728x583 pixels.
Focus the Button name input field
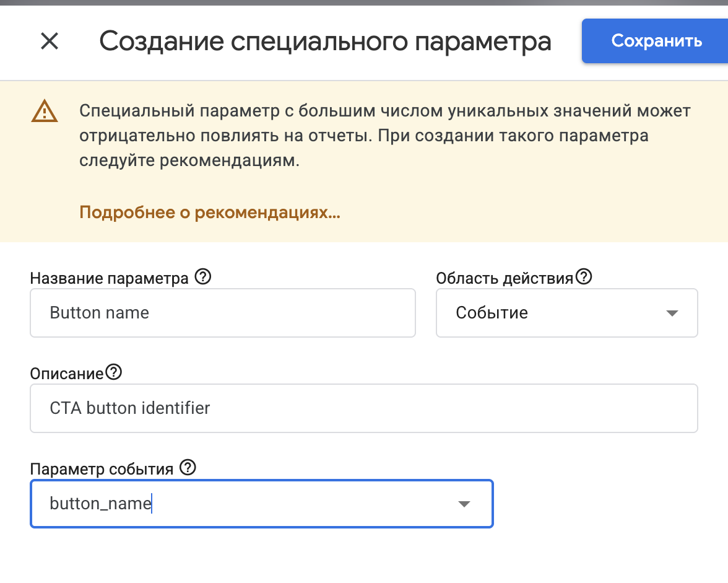223,313
